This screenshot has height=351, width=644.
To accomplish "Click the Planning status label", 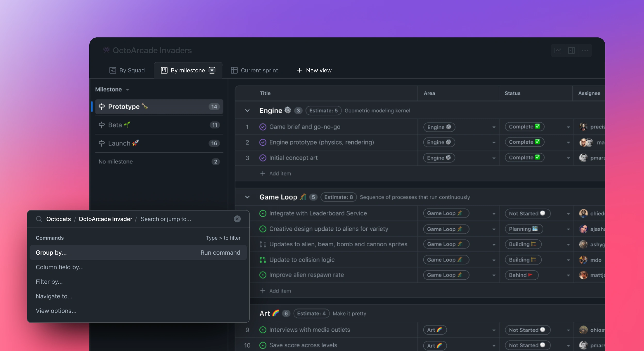I will (524, 229).
